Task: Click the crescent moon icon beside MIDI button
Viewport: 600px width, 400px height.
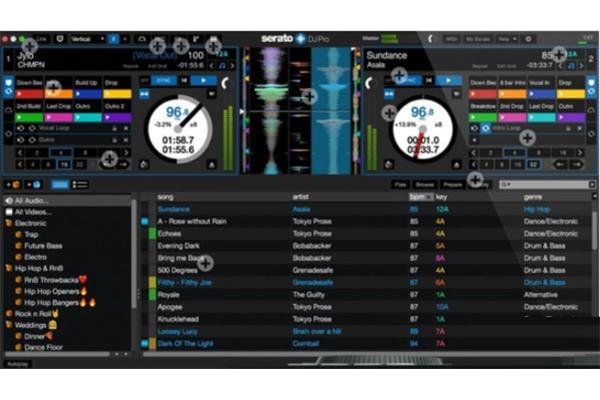Action: [430, 39]
